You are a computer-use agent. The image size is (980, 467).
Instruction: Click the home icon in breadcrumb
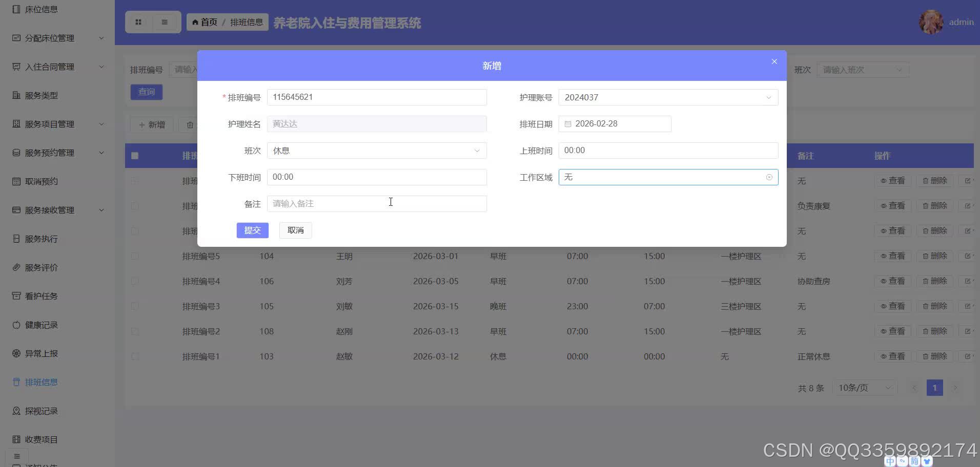click(x=195, y=23)
